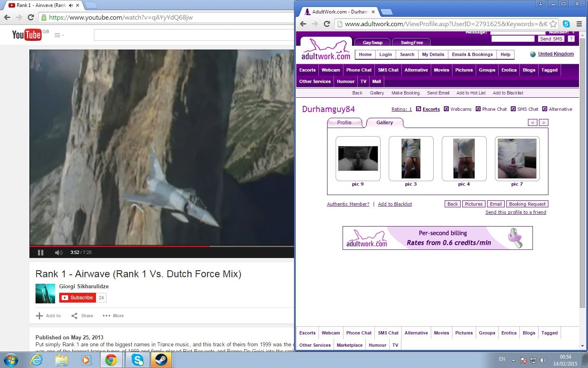This screenshot has height=368, width=588.
Task: Toggle the Alternative checkbox
Action: click(545, 109)
